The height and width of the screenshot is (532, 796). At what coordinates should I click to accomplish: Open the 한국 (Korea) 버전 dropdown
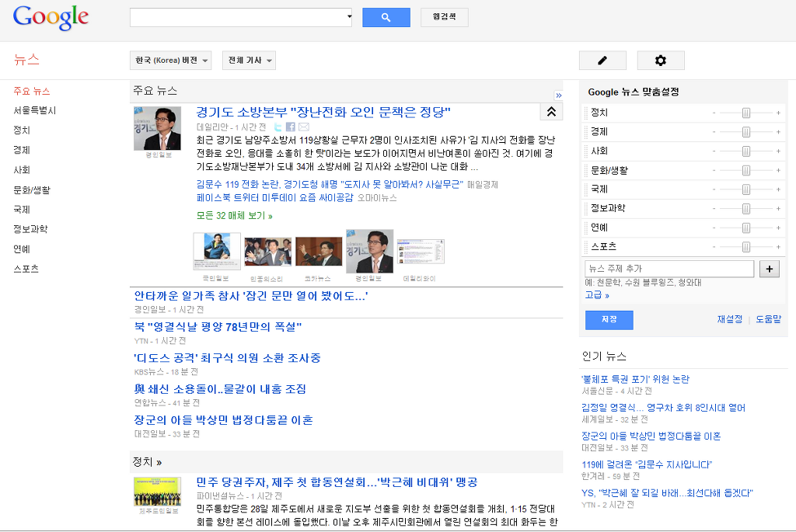[170, 61]
